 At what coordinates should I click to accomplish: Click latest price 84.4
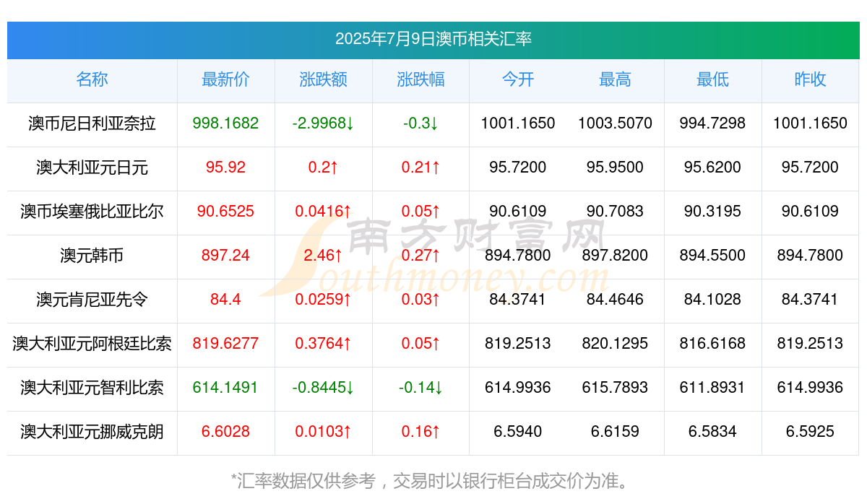tap(225, 300)
